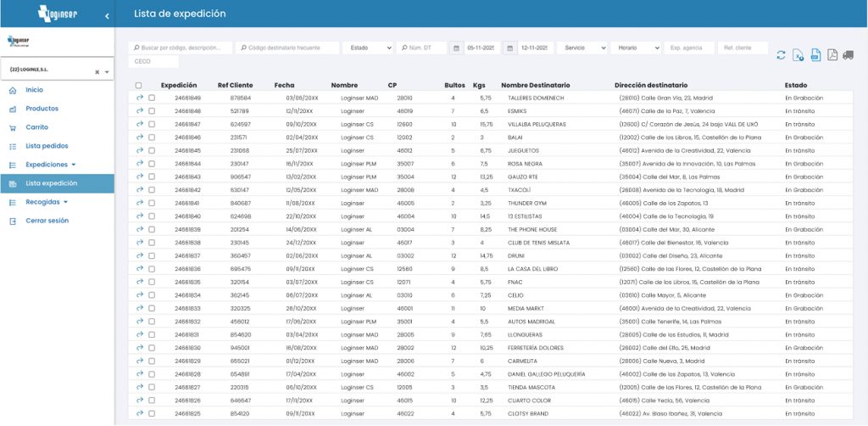The width and height of the screenshot is (868, 426).
Task: Expand the Horario dropdown
Action: coord(635,48)
